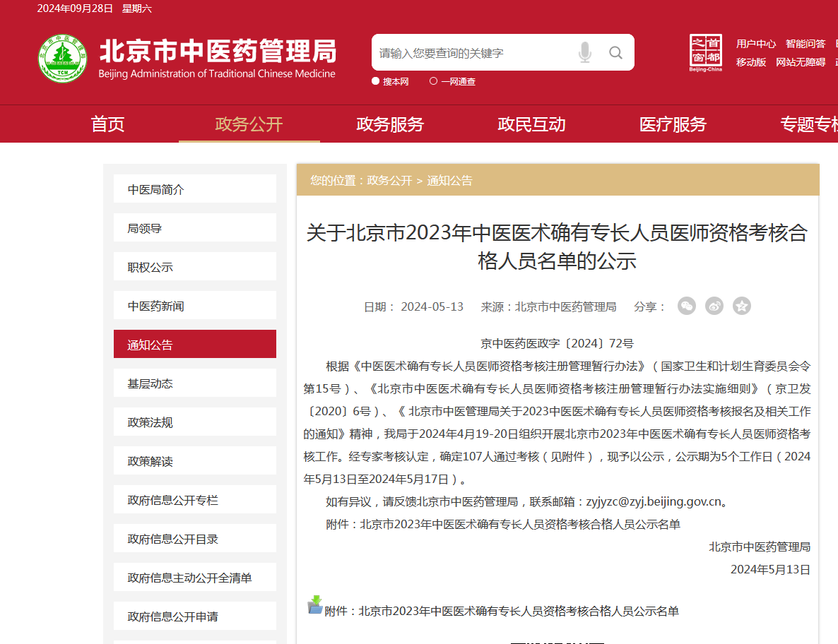838x644 pixels.
Task: Click the Beijing TCM administration logo
Action: click(x=63, y=58)
